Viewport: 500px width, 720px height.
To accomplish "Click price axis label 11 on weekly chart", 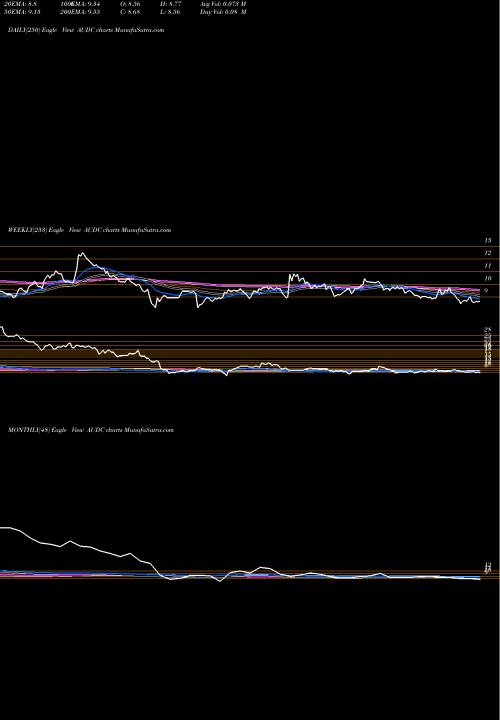I will [x=488, y=265].
